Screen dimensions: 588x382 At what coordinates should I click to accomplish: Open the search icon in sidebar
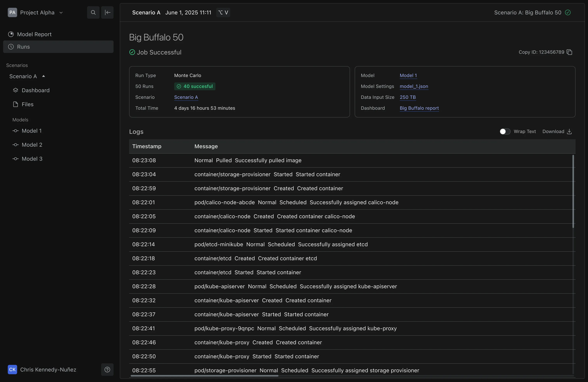[x=93, y=12]
